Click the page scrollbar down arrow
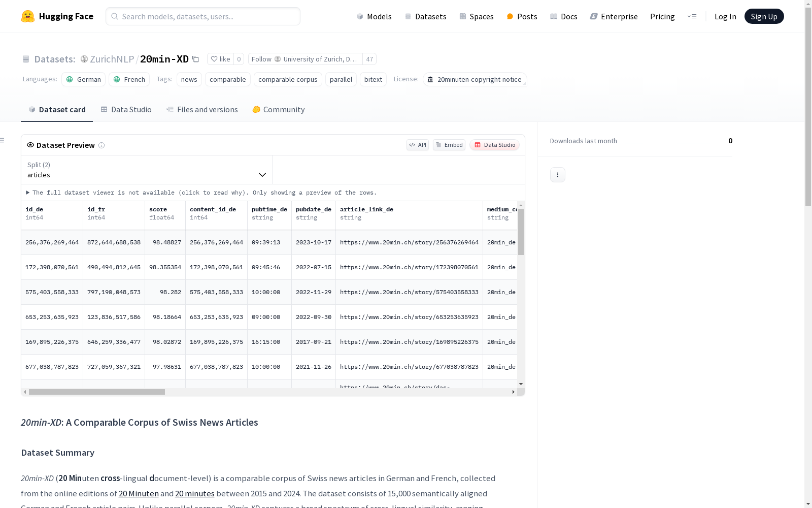812x508 pixels. click(808, 504)
